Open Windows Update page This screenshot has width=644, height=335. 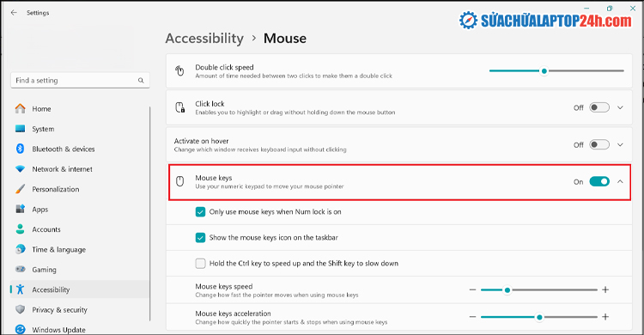pos(80,329)
